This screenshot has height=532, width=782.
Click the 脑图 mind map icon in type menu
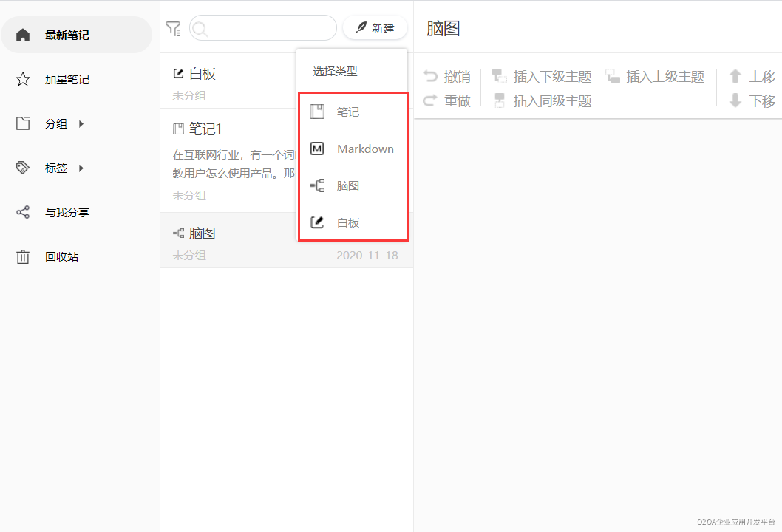(x=317, y=186)
